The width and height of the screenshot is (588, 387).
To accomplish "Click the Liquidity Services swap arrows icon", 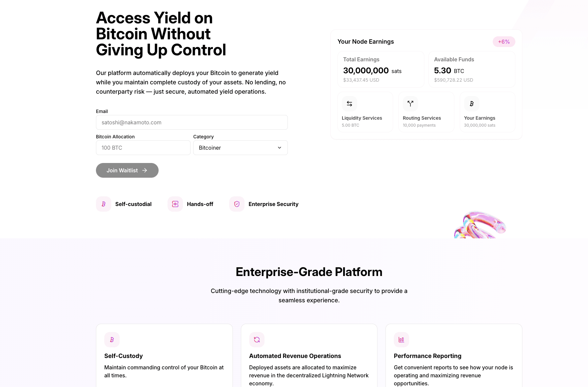I will [349, 104].
